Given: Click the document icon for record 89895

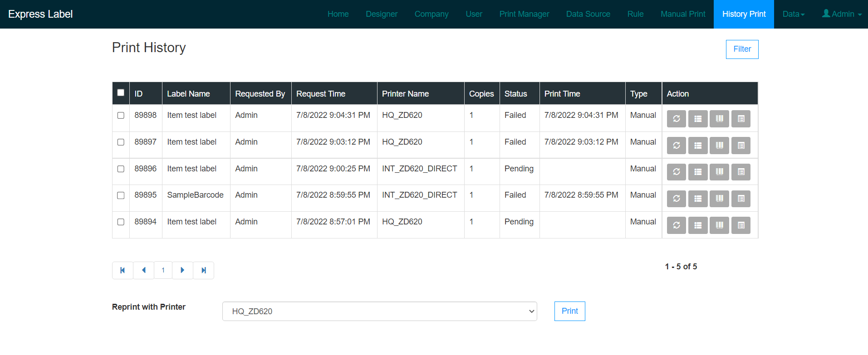Looking at the screenshot, I should tap(740, 199).
